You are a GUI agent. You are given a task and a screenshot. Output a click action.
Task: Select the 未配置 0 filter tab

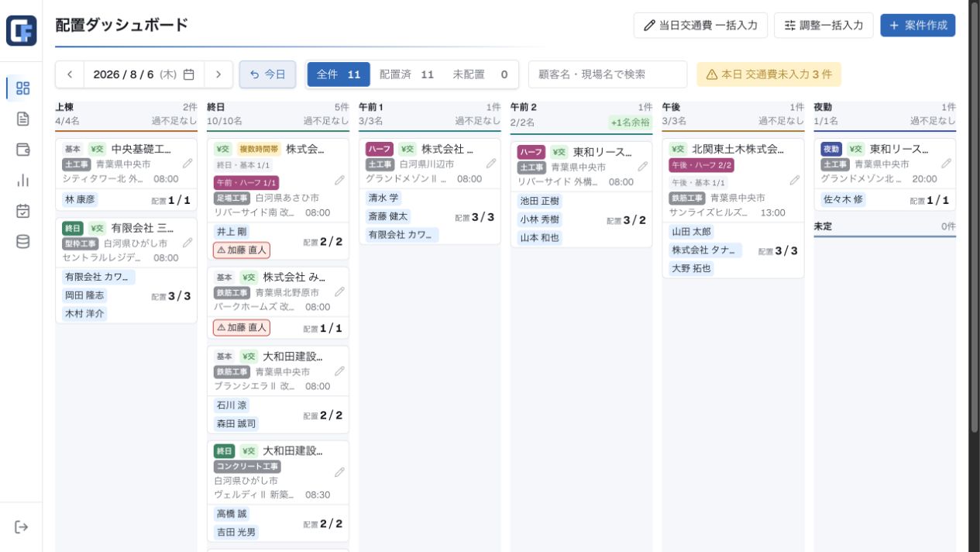coord(480,74)
